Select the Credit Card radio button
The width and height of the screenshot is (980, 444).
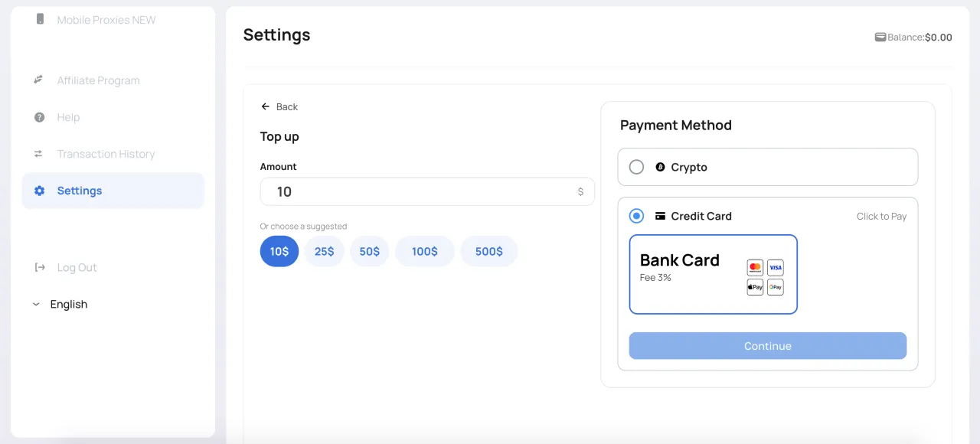(636, 216)
